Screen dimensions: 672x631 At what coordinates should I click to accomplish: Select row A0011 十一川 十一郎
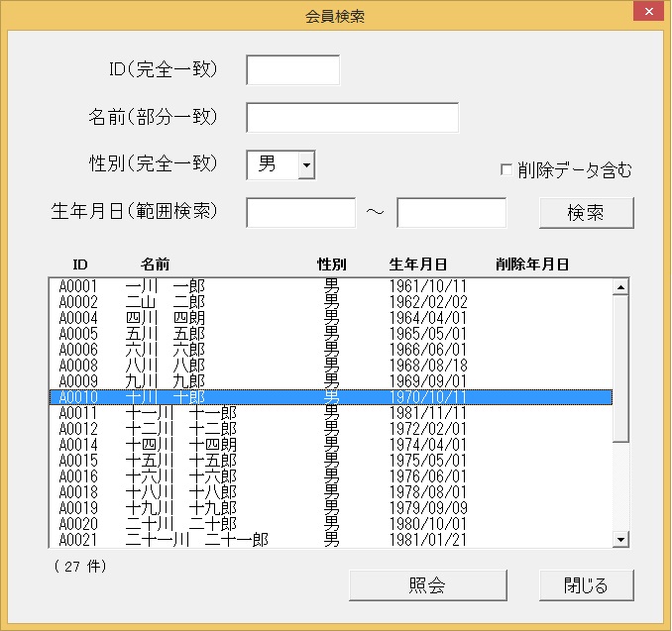pos(331,413)
